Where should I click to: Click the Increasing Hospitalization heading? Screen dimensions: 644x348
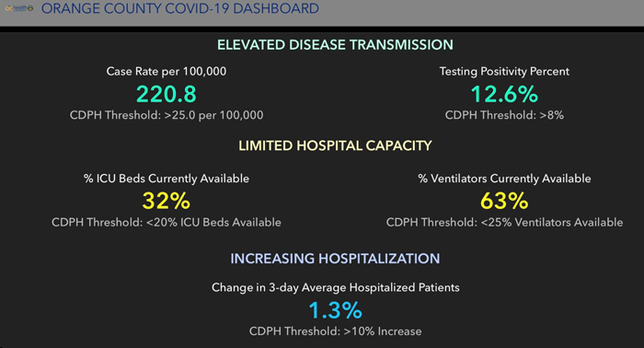pos(335,259)
